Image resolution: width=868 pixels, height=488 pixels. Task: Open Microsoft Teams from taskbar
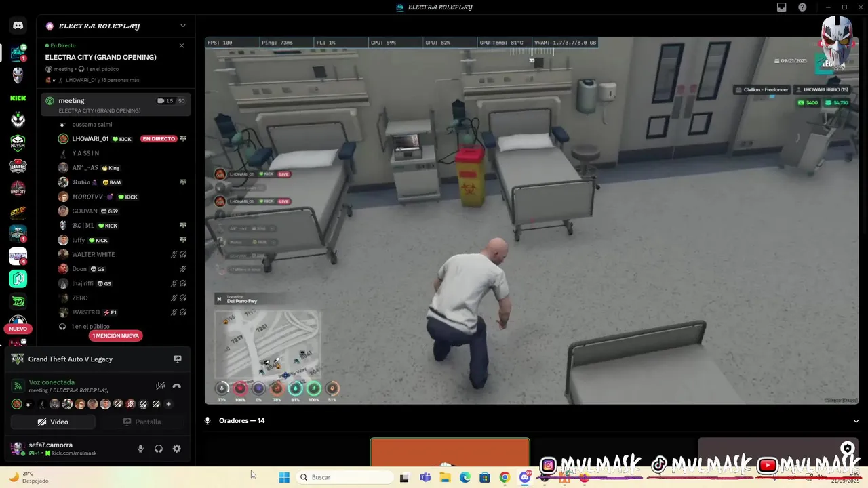[x=425, y=477]
